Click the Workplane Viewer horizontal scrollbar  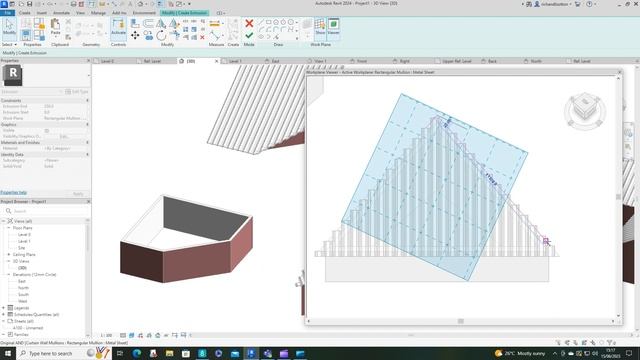[460, 321]
